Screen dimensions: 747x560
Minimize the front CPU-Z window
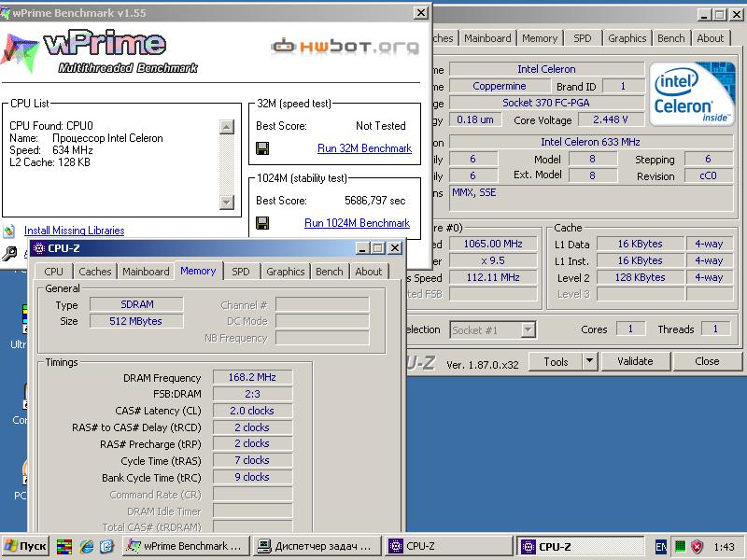click(362, 248)
